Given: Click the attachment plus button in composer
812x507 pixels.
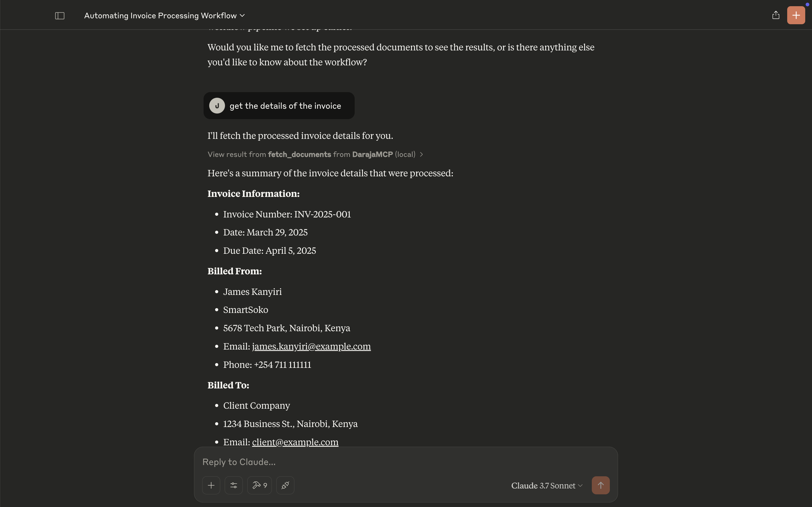Looking at the screenshot, I should 211,485.
